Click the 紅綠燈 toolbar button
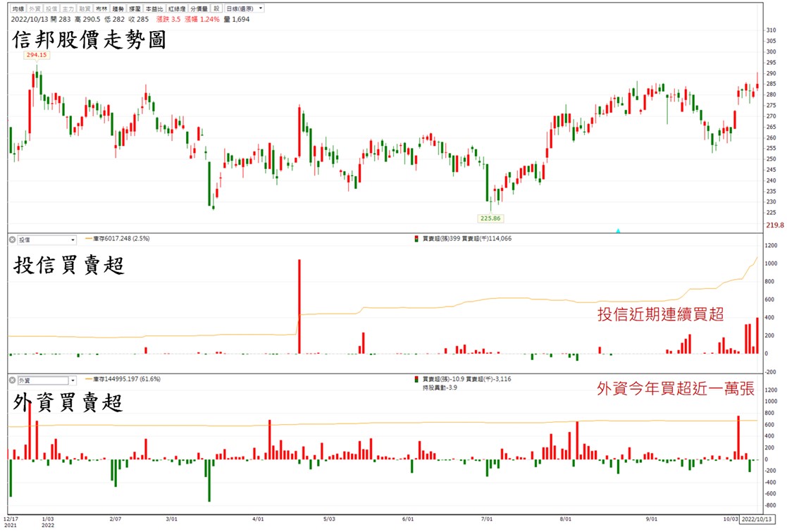The height and width of the screenshot is (532, 787). [x=177, y=8]
